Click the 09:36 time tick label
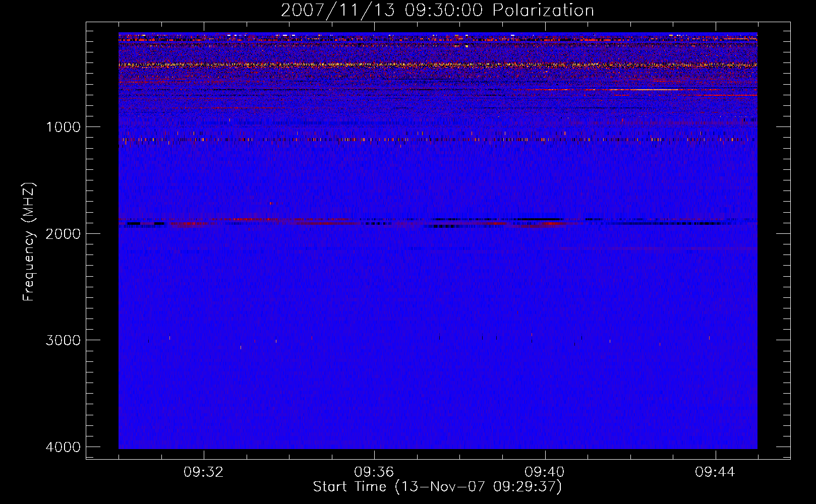Image resolution: width=816 pixels, height=504 pixels. [374, 472]
